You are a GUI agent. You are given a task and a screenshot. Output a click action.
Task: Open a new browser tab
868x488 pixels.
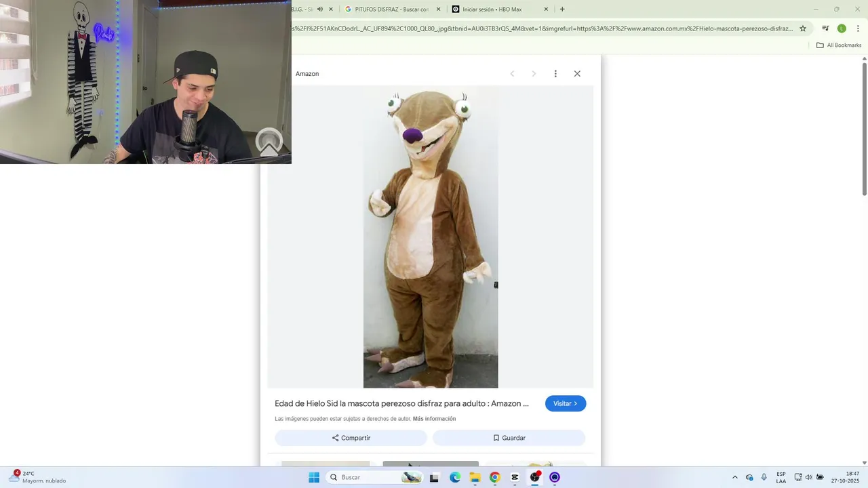click(x=562, y=9)
